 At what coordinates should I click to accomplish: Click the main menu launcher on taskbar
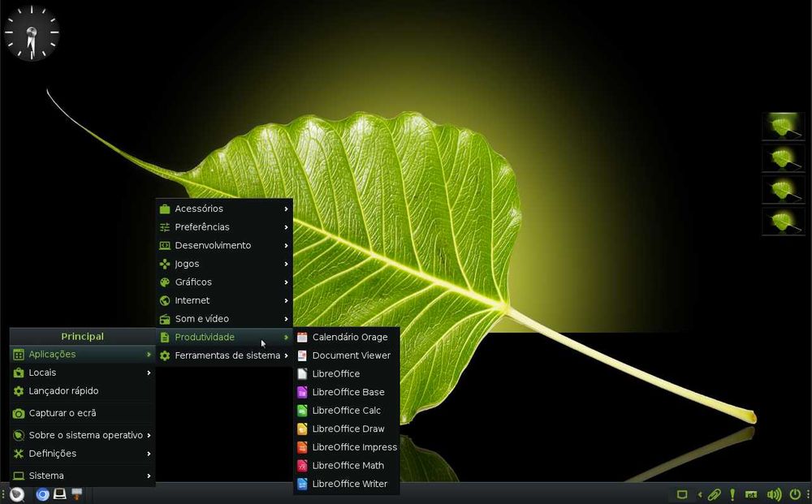click(x=17, y=494)
